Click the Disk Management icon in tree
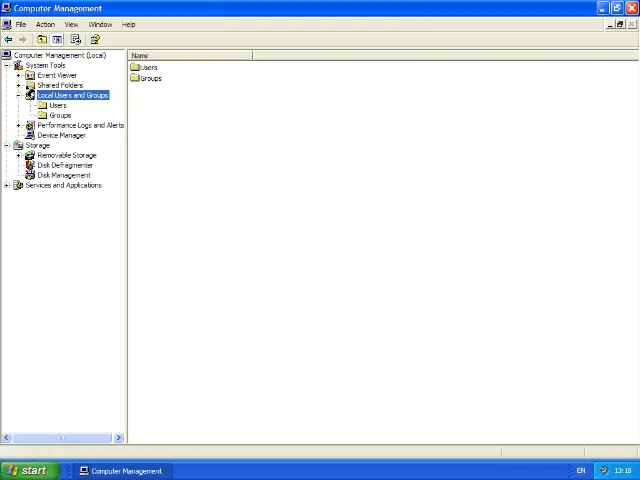640x480 pixels. pos(30,175)
